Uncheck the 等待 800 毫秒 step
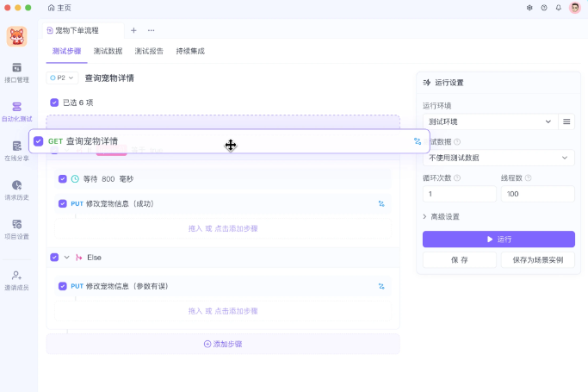Screen dimensions: 588x392 63,179
